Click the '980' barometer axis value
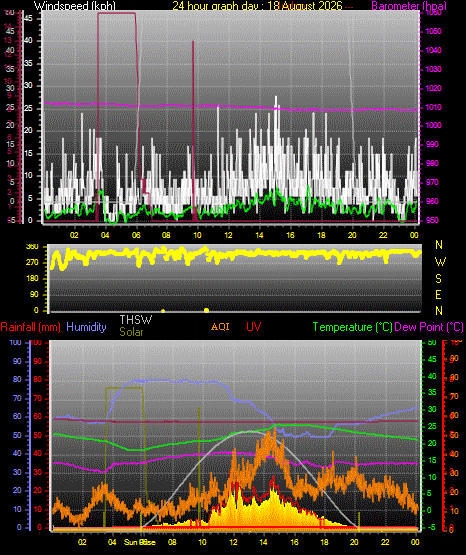Screen dimensions: 466x555 (431, 164)
